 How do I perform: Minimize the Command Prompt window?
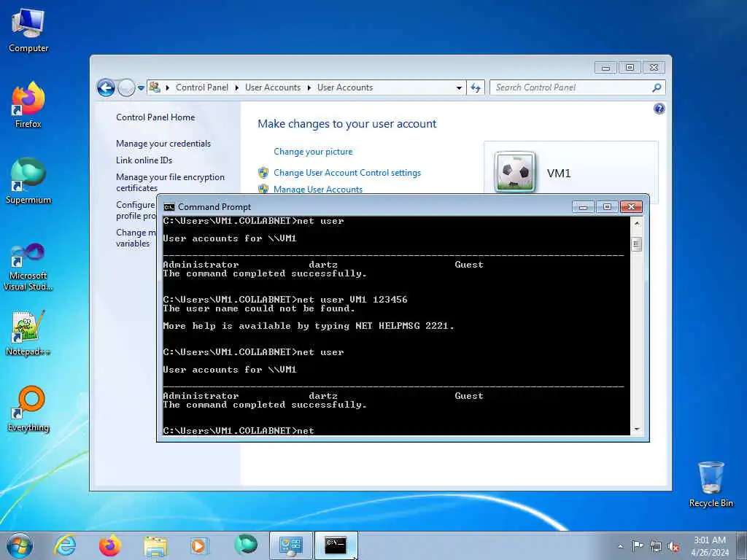click(583, 206)
